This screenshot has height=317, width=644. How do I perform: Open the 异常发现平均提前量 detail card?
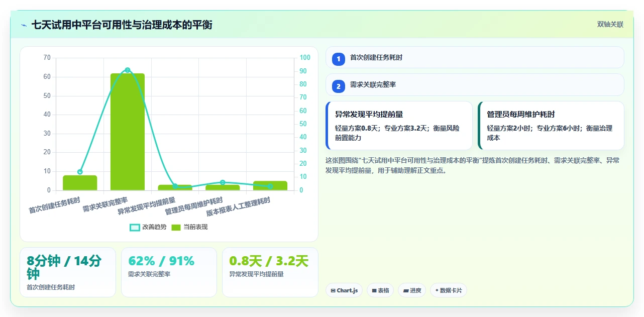click(x=399, y=126)
